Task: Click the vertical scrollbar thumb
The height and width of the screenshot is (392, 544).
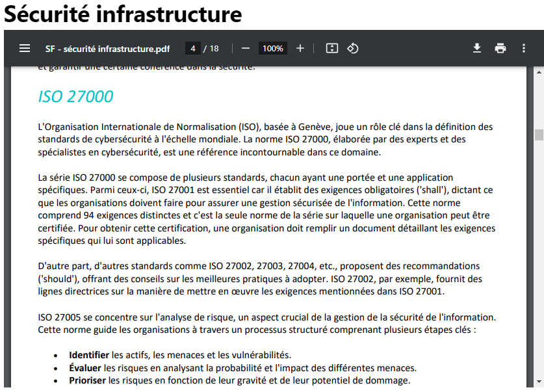Action: tap(538, 135)
